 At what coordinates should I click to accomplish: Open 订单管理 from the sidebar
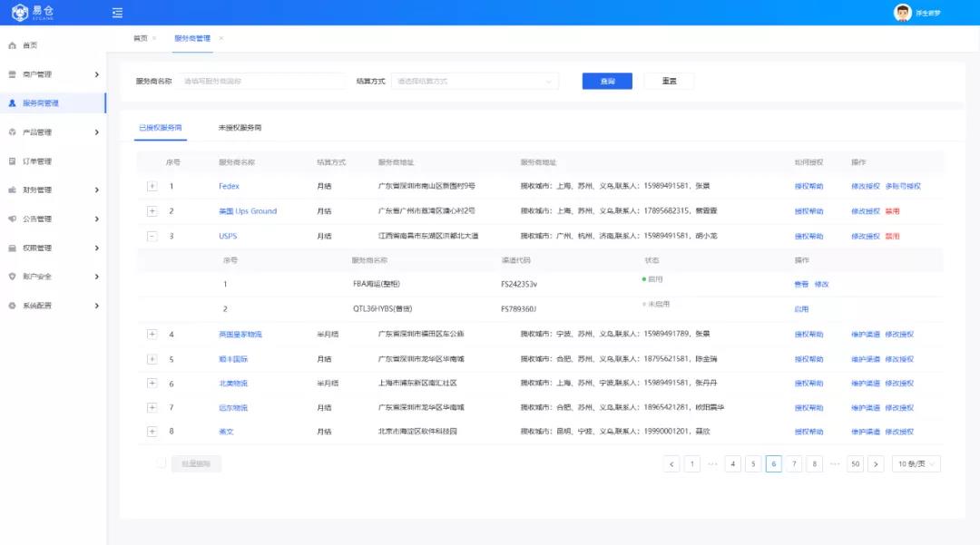coord(37,161)
